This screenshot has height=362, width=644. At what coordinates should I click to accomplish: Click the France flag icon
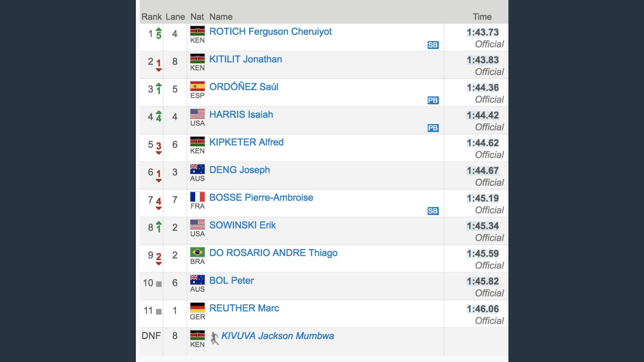(198, 197)
